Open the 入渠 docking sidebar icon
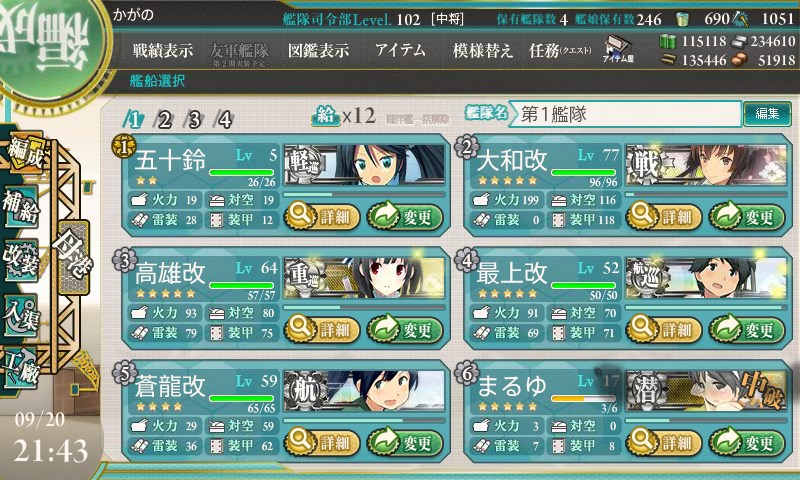 21,315
